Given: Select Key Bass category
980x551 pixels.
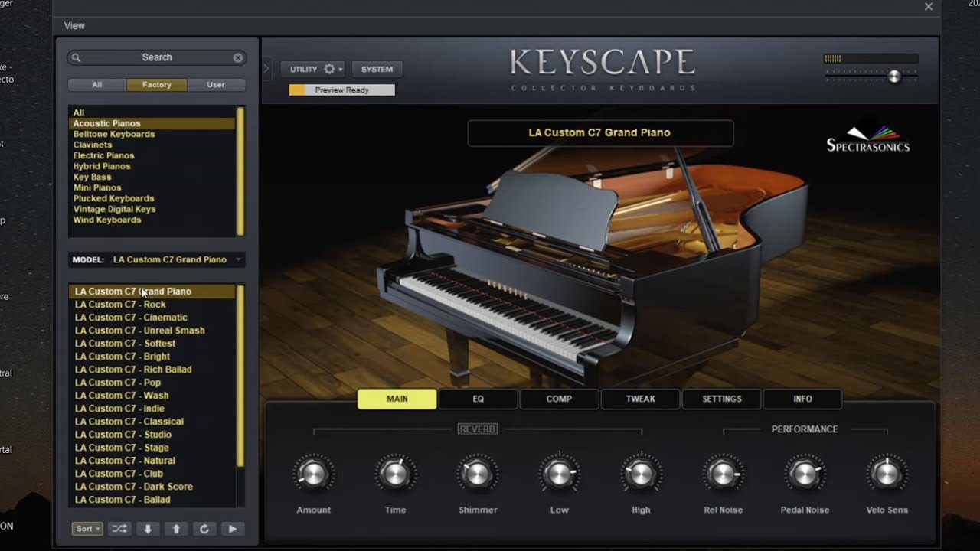Looking at the screenshot, I should [152, 177].
